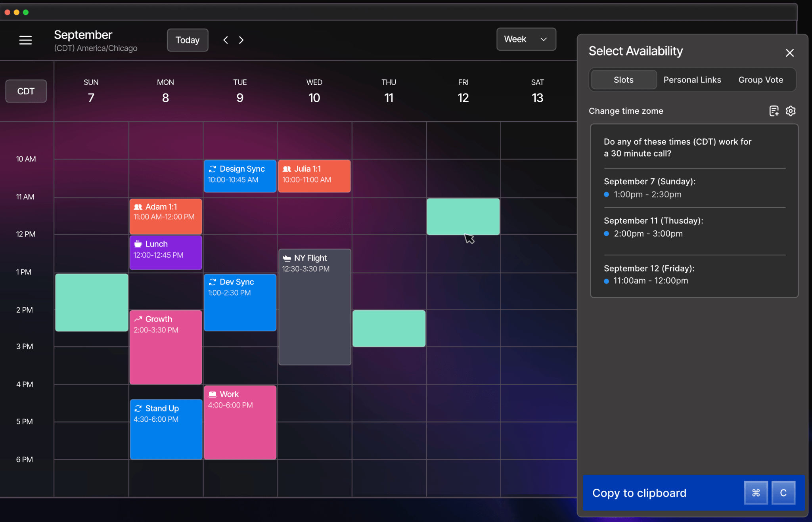Click the recurring icon on Design Sync

point(213,169)
